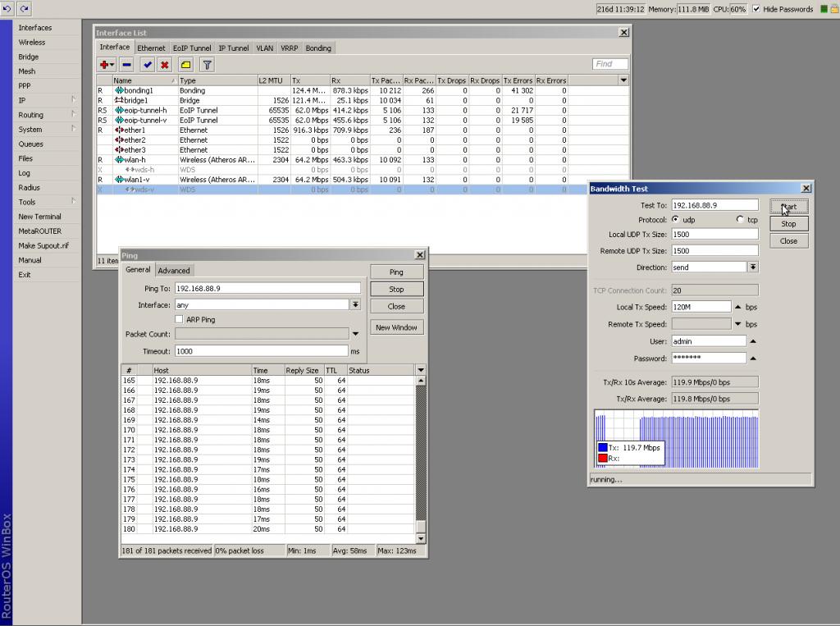Select the tcp protocol radio button

click(x=740, y=220)
